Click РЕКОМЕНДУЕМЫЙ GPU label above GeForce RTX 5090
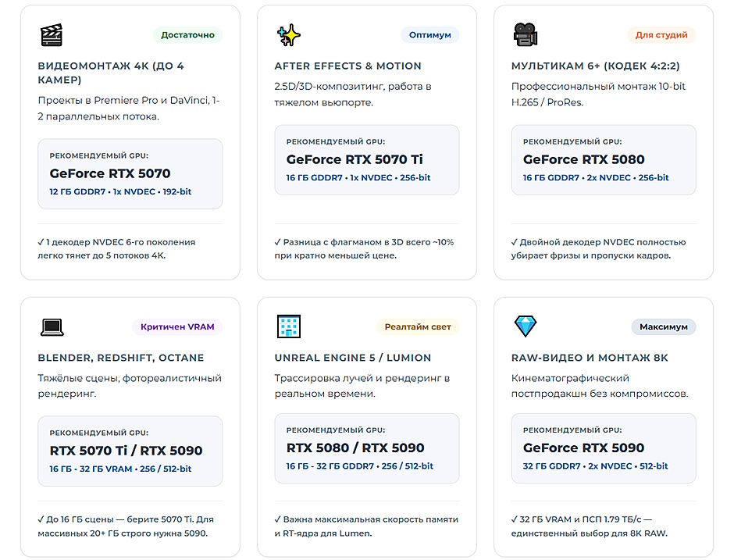734x560 pixels. (572, 430)
